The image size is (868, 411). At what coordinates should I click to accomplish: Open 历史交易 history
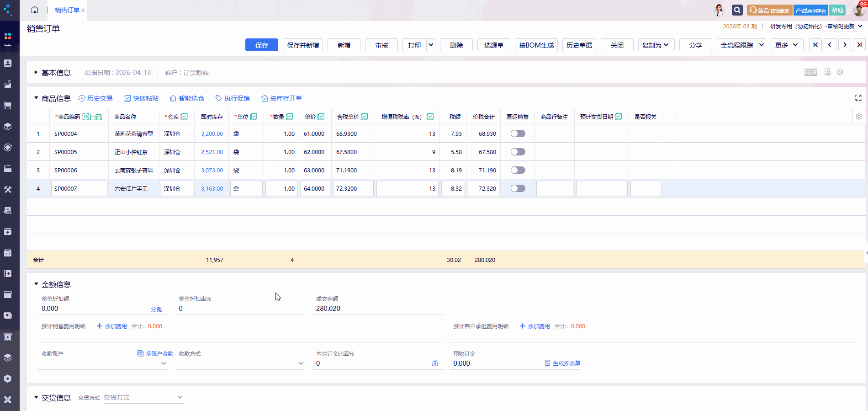point(95,98)
